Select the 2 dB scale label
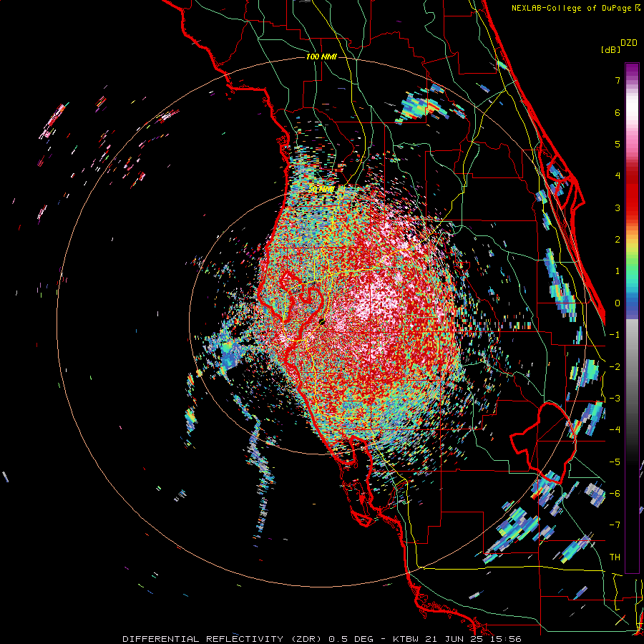This screenshot has height=644, width=644. (x=618, y=240)
